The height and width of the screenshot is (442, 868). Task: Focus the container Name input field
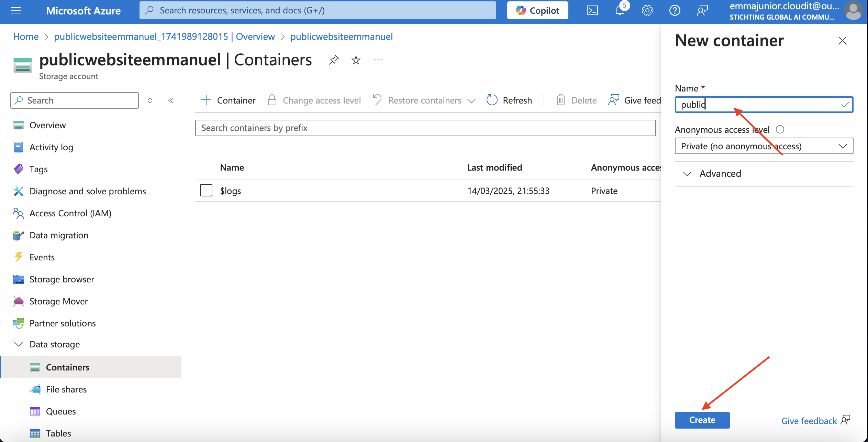click(764, 105)
